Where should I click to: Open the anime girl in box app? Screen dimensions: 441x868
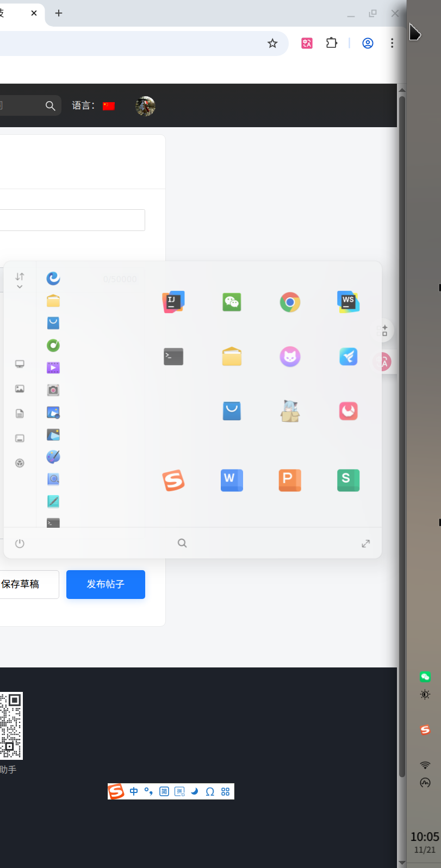coord(290,411)
